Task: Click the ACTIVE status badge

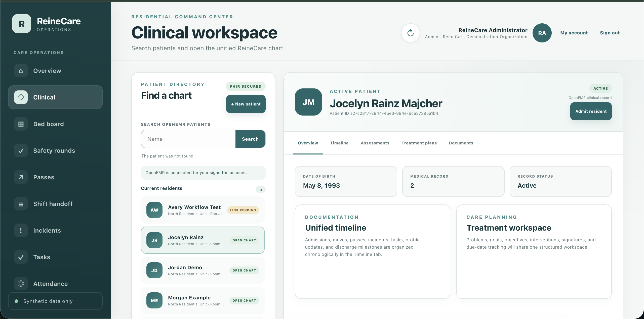Action: pos(600,88)
